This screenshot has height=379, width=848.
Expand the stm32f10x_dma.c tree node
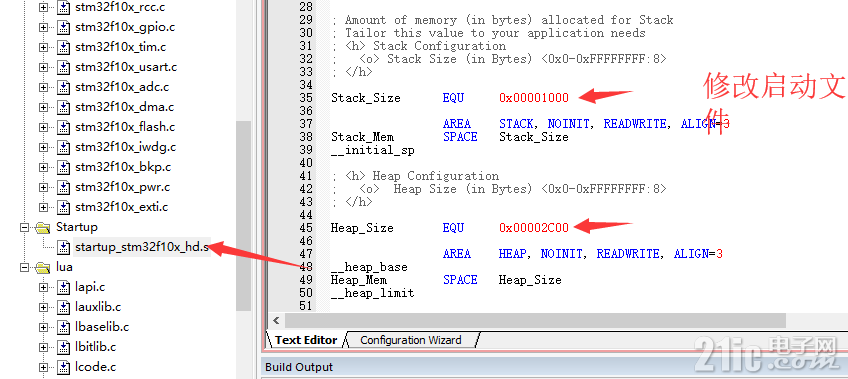coord(43,108)
